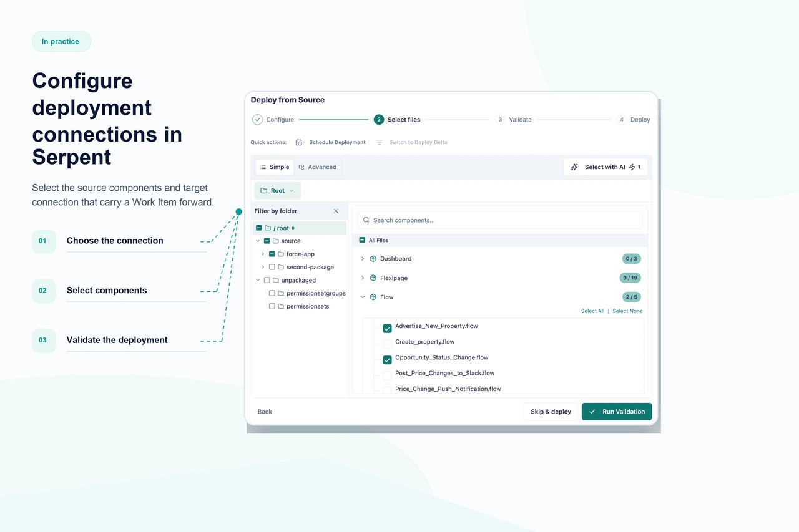Click the Schedule Deployment quick action
Image resolution: width=799 pixels, height=532 pixels.
click(x=331, y=142)
